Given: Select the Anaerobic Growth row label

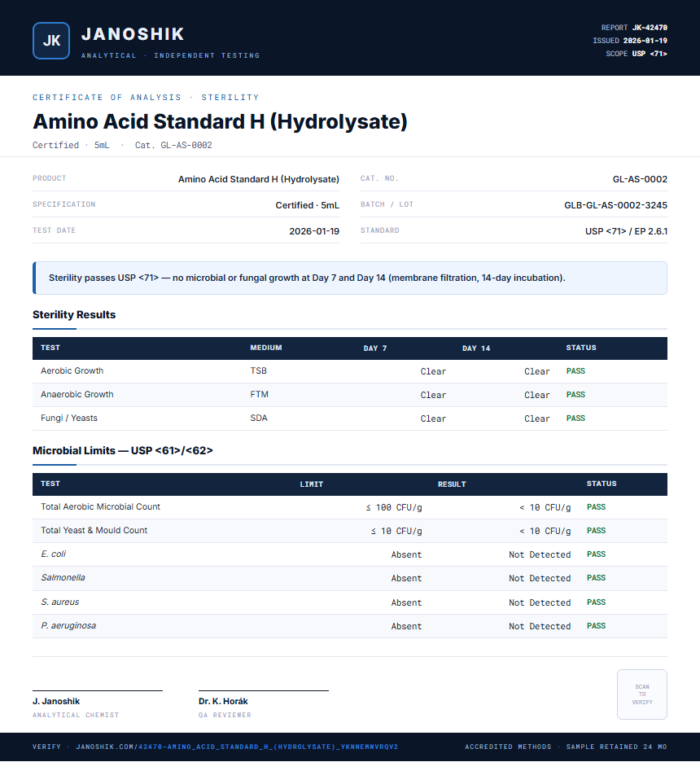Looking at the screenshot, I should pyautogui.click(x=77, y=394).
